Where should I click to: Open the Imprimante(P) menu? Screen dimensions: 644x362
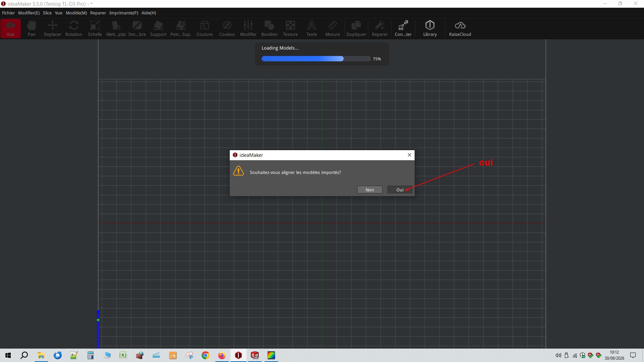point(124,13)
